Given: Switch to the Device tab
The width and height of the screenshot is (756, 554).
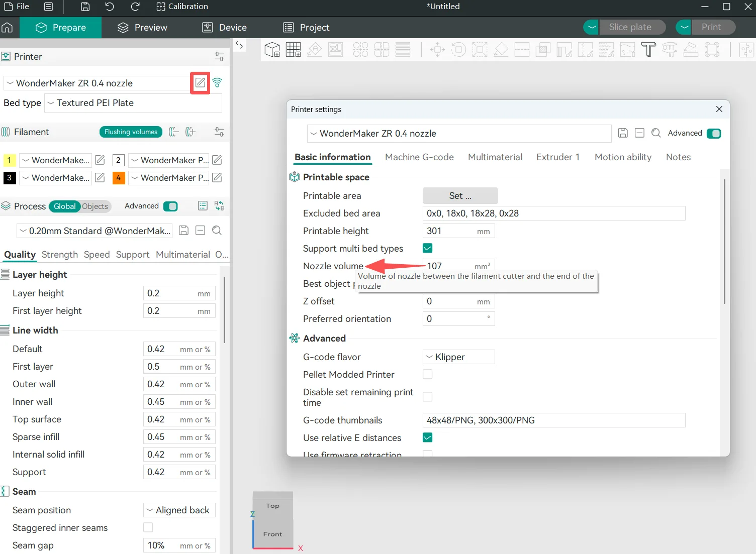Looking at the screenshot, I should coord(224,28).
